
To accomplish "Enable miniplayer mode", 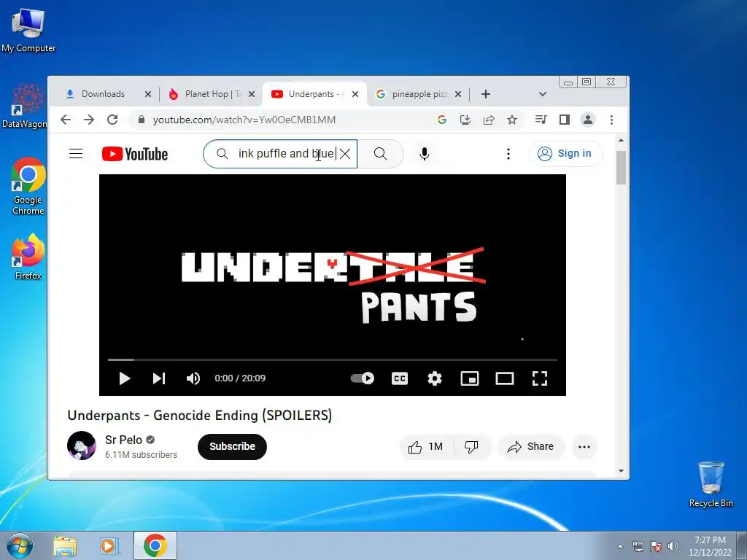I will tap(469, 378).
